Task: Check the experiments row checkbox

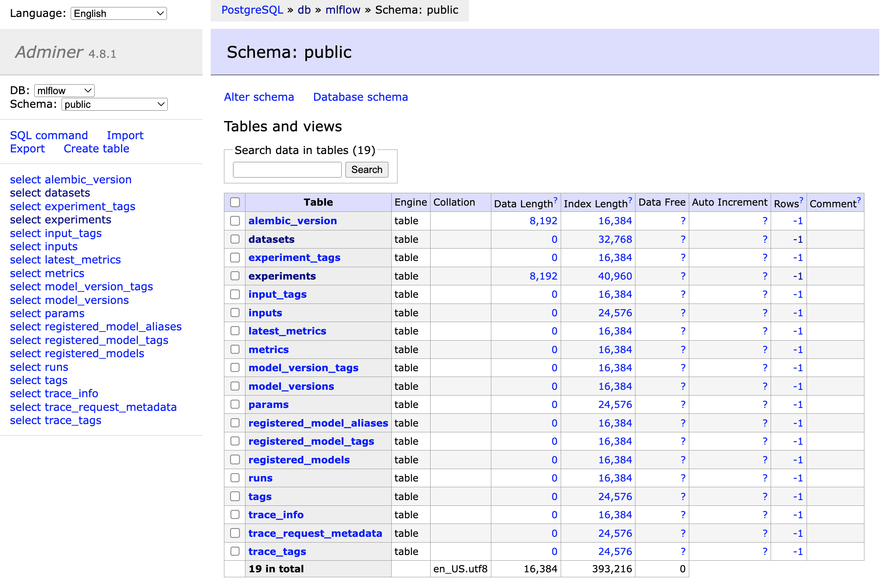Action: [235, 276]
